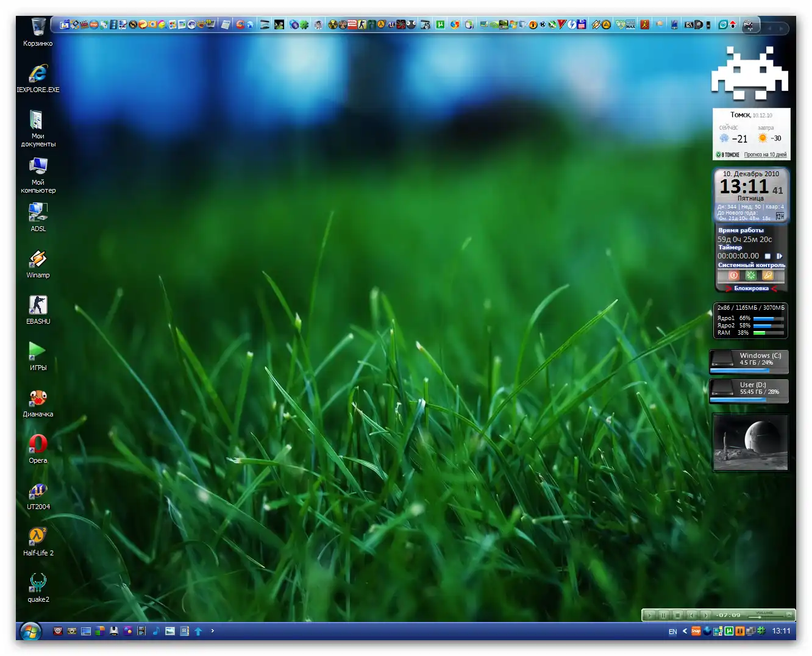812x656 pixels.
Task: Open the Windows Start menu orb
Action: (30, 631)
